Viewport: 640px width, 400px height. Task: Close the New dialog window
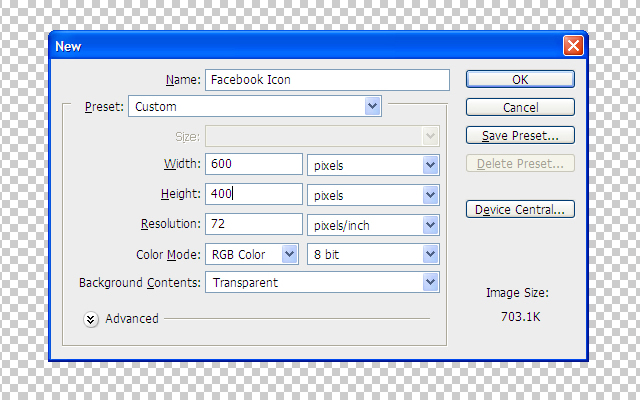(x=573, y=46)
